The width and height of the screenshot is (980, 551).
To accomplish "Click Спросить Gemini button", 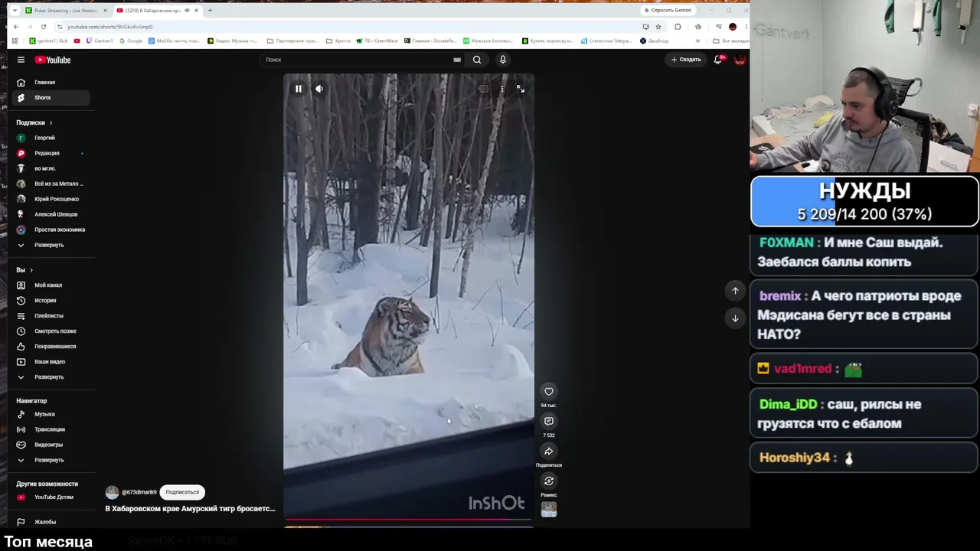I will coord(668,11).
